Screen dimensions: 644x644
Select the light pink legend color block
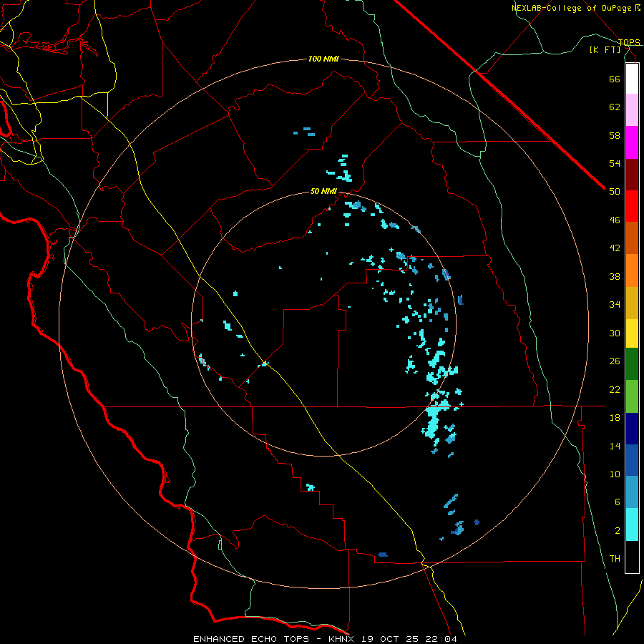click(632, 109)
